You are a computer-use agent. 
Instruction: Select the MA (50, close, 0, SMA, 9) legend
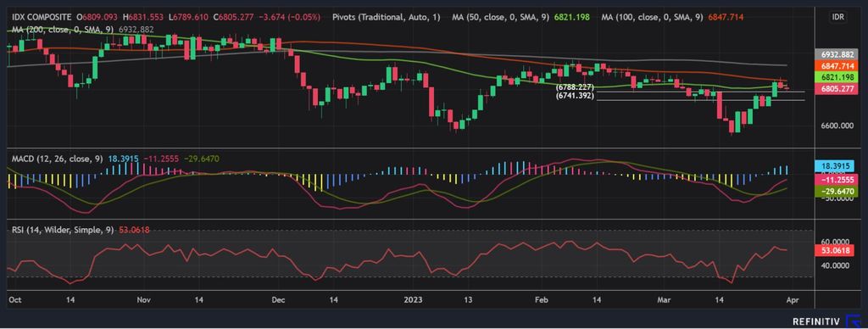click(500, 18)
